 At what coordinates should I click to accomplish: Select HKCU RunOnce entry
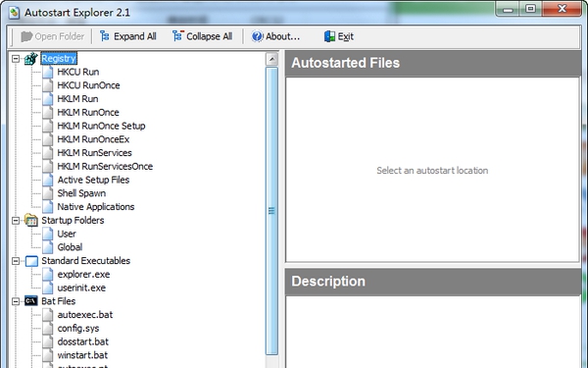[x=88, y=85]
